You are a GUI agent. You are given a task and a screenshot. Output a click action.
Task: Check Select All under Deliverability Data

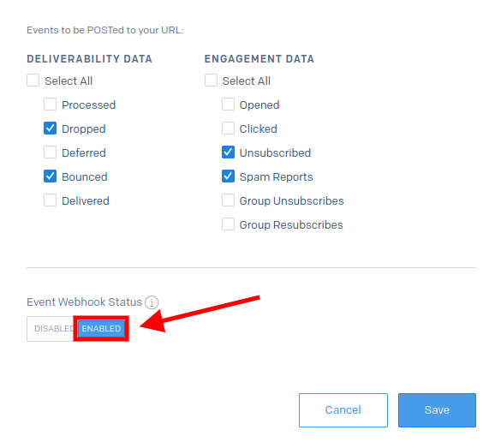(33, 81)
